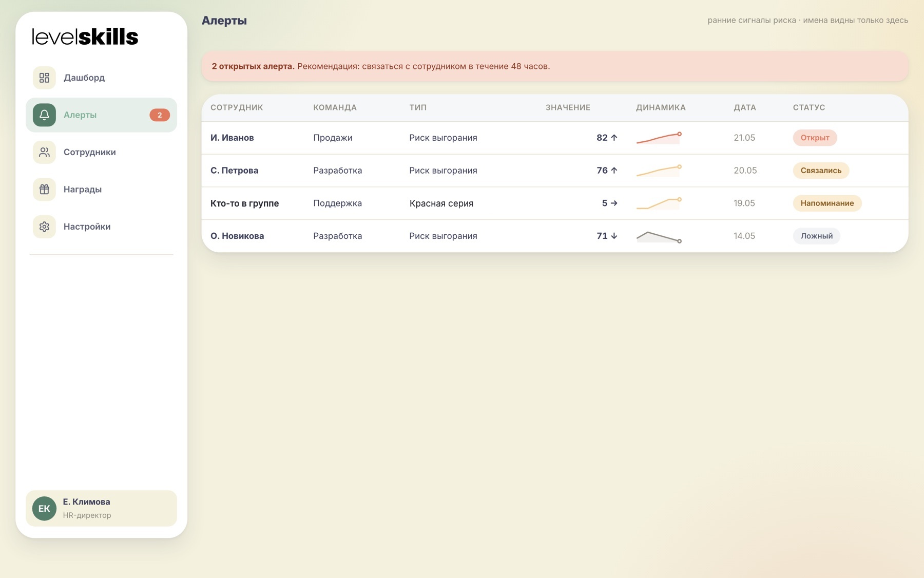924x578 pixels.
Task: Click the Напоминание status badge
Action: (827, 203)
